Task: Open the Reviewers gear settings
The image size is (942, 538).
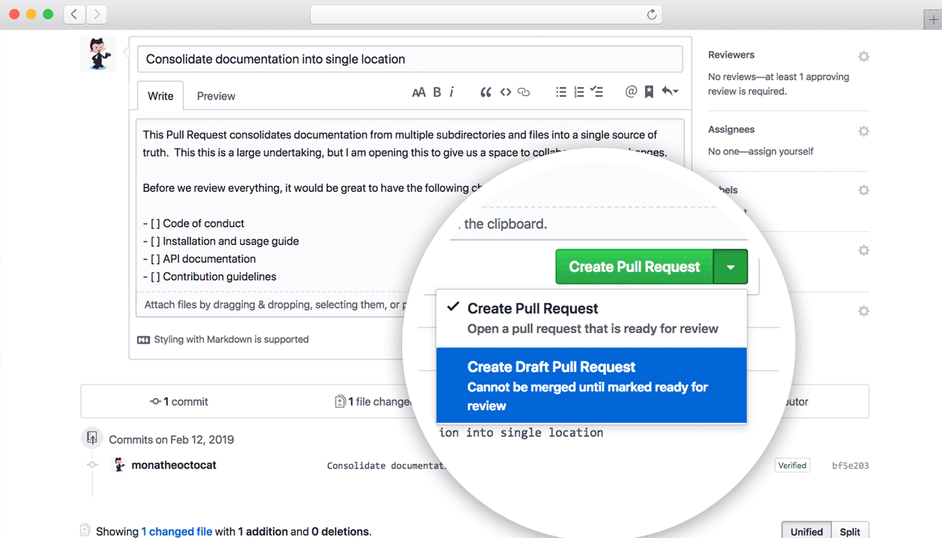Action: pyautogui.click(x=863, y=56)
